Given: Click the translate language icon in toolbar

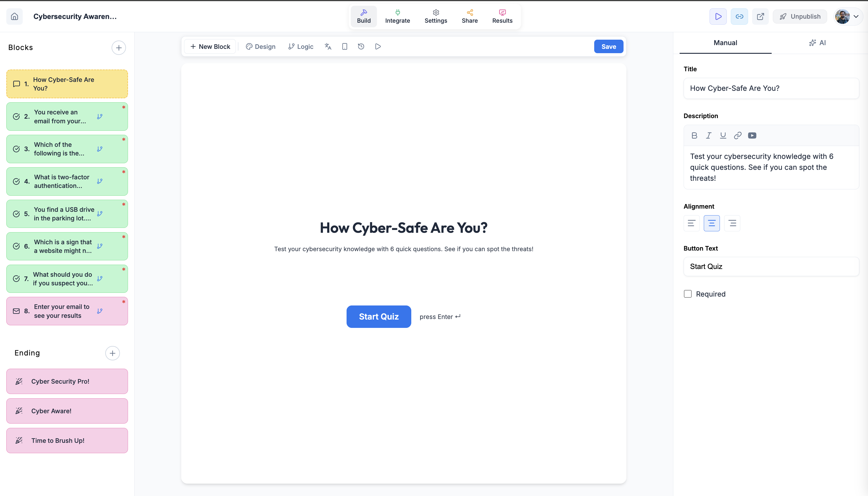Looking at the screenshot, I should coord(328,47).
